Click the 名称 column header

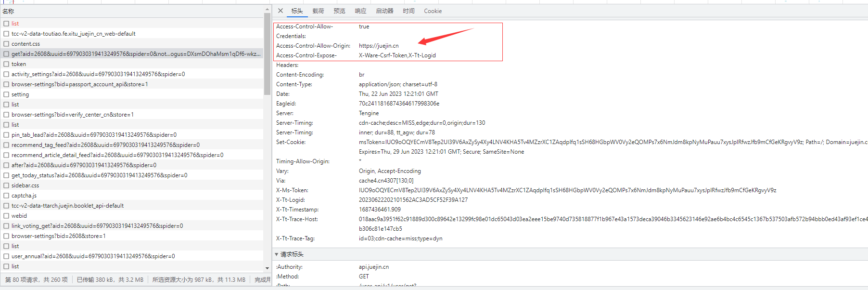tap(9, 11)
